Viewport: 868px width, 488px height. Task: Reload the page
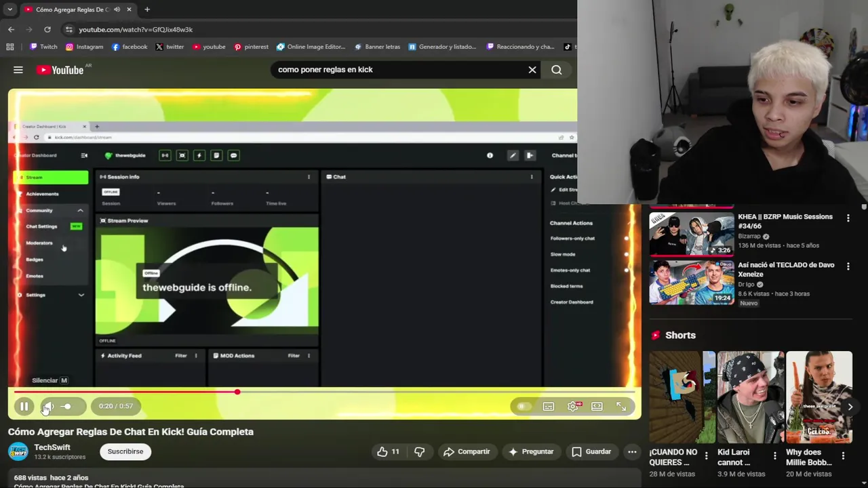(47, 29)
